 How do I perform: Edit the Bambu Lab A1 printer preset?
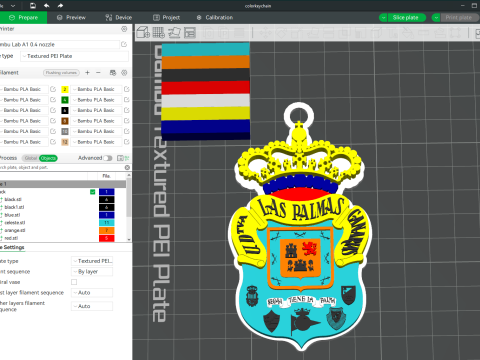(124, 44)
